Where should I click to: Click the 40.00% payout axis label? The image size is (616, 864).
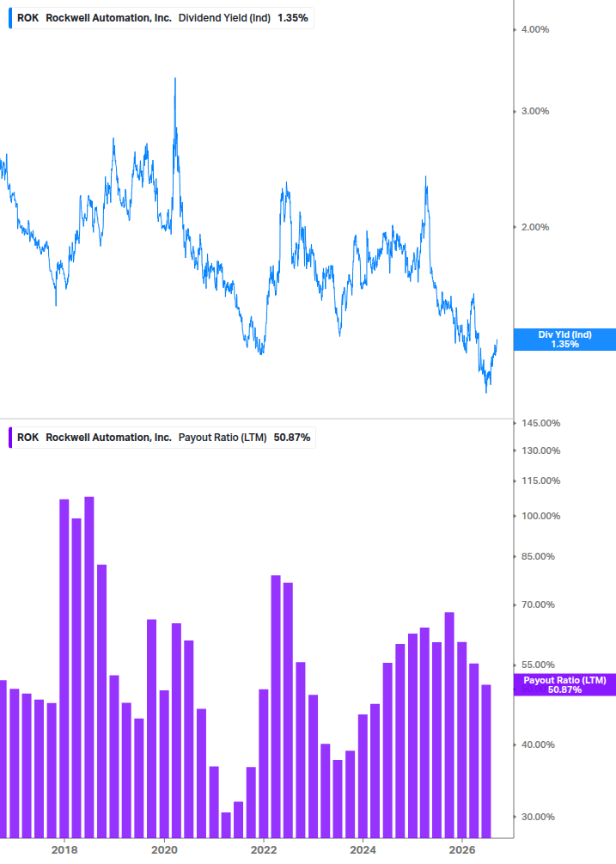click(x=538, y=745)
